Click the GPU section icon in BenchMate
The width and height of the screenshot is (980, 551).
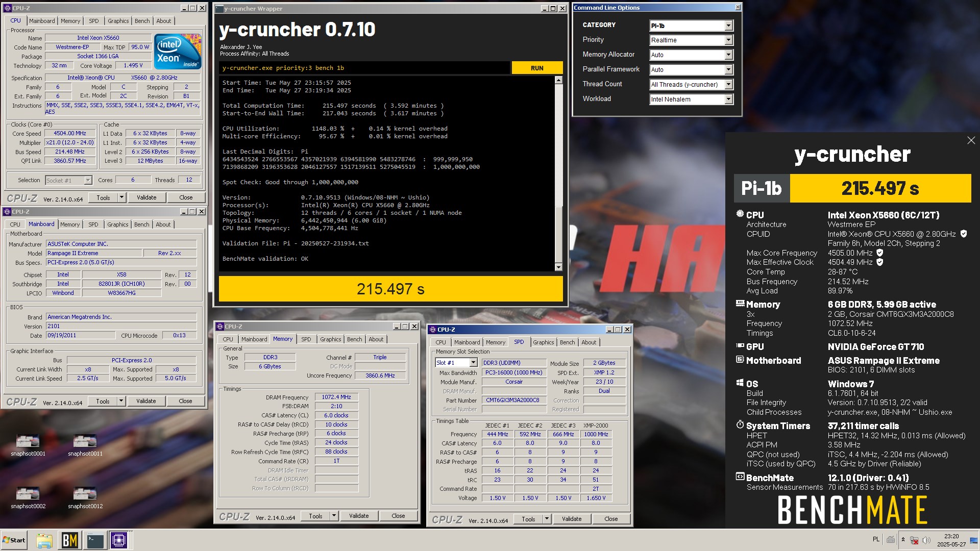coord(740,346)
